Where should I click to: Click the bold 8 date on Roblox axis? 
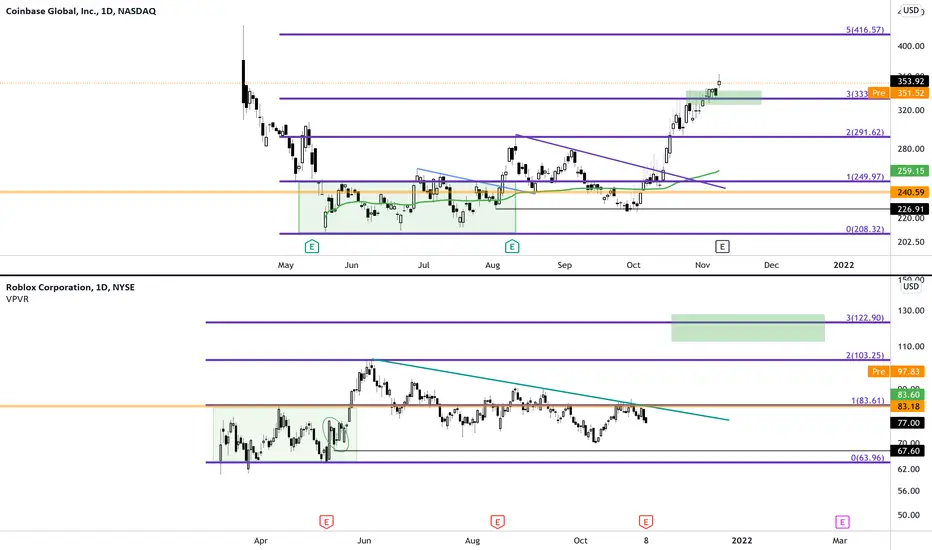click(646, 540)
